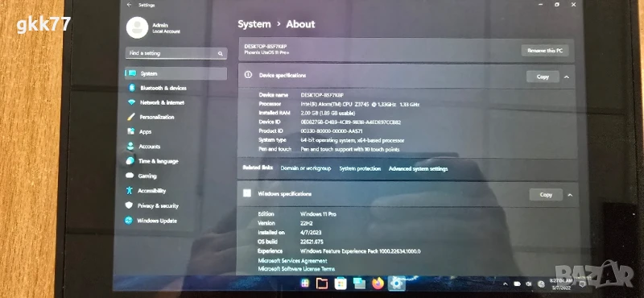The width and height of the screenshot is (644, 298).
Task: Click Rename this PC button
Action: click(545, 51)
